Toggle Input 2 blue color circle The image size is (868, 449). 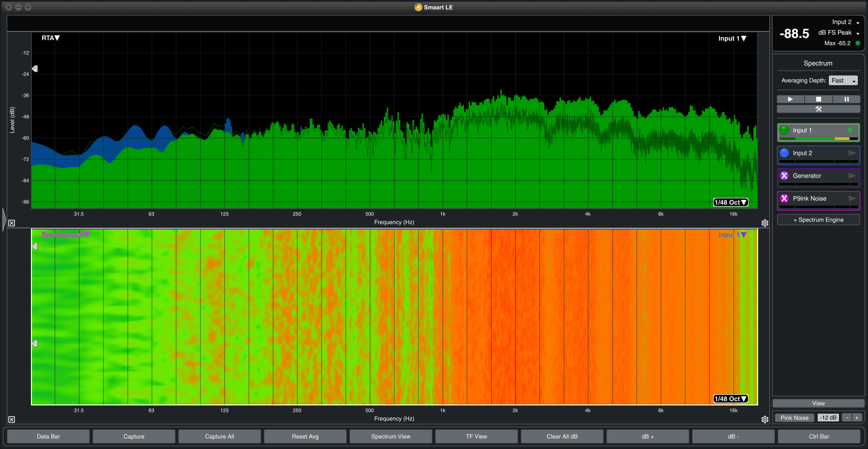coord(784,153)
